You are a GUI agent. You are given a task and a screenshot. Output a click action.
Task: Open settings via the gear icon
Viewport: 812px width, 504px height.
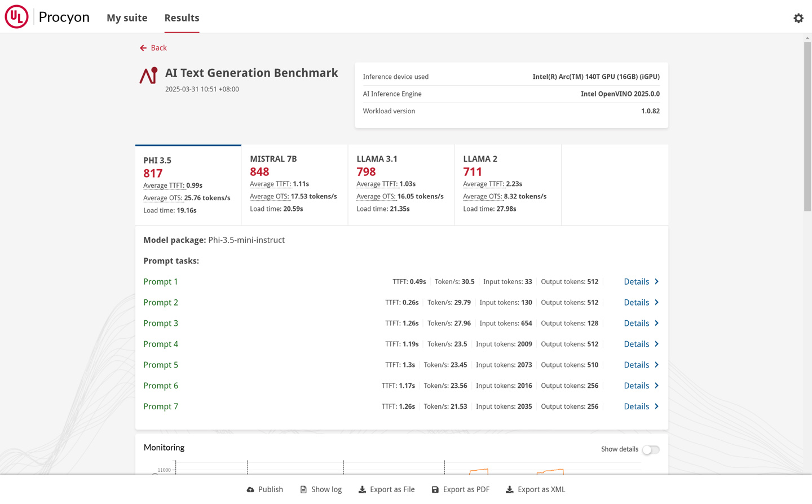coord(798,18)
